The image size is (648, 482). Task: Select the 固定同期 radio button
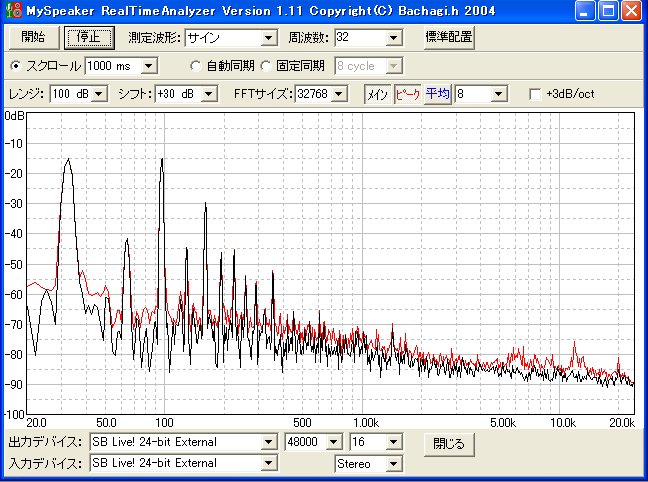266,66
